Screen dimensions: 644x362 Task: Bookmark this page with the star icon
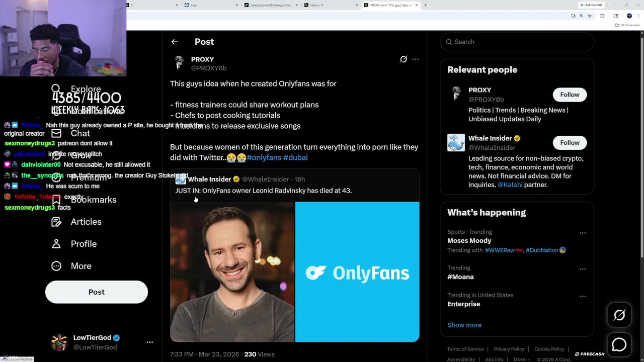590,16
